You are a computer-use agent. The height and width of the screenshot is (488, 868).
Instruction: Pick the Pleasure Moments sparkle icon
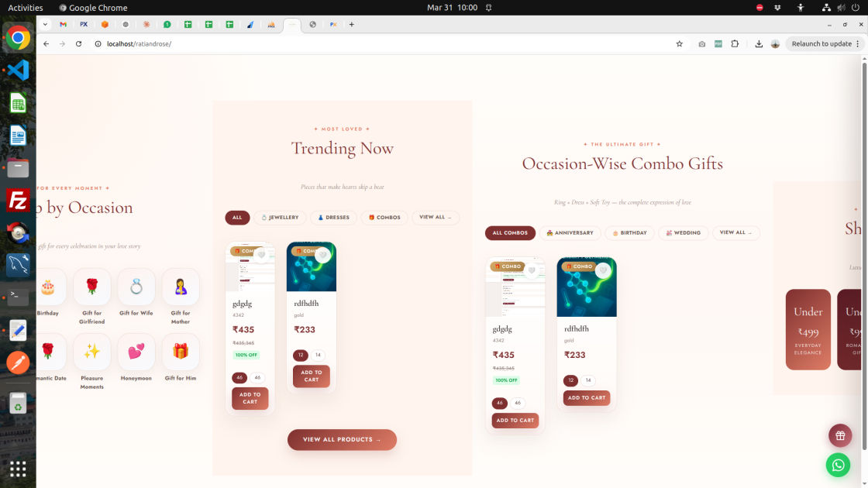(92, 352)
